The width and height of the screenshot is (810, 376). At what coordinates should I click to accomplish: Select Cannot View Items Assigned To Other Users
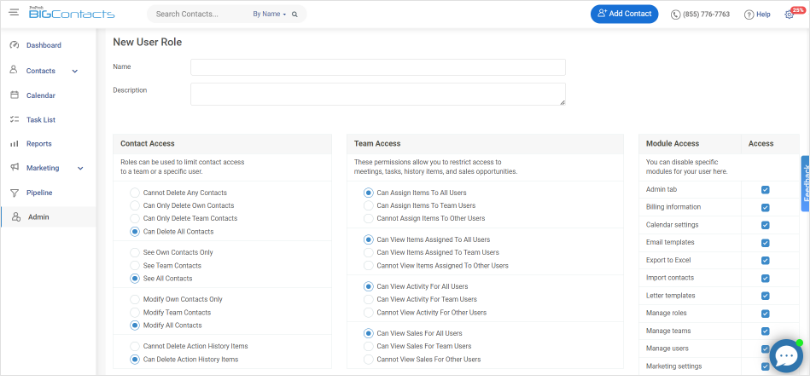[368, 265]
